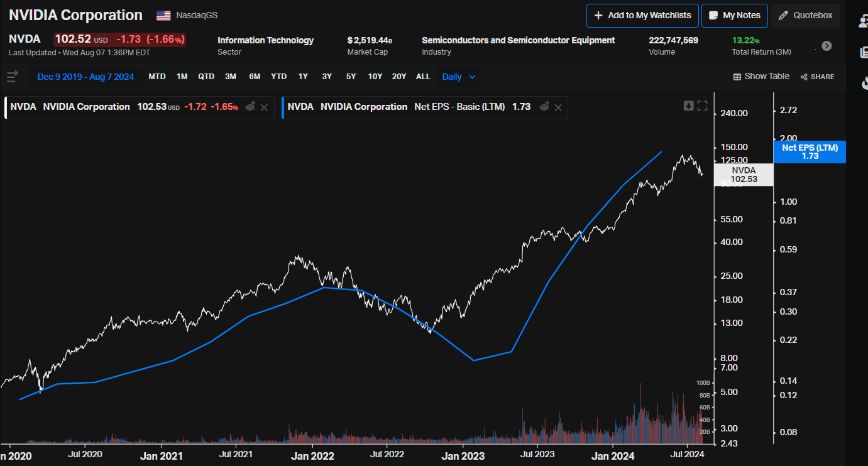The width and height of the screenshot is (868, 466).
Task: Click the NVDA price legend box
Action: coord(140,107)
